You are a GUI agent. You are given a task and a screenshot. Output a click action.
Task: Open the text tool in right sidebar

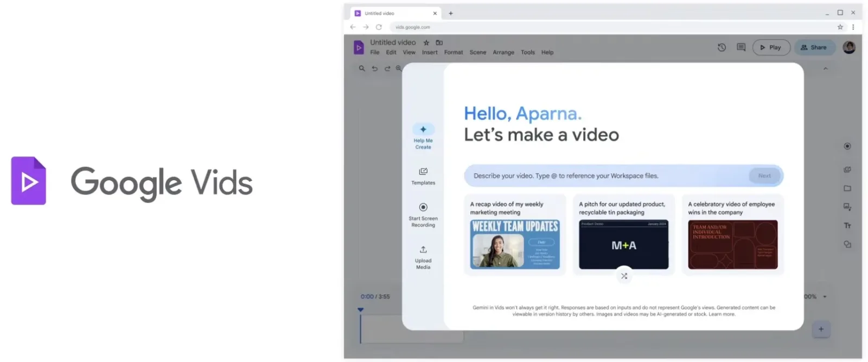point(847,225)
